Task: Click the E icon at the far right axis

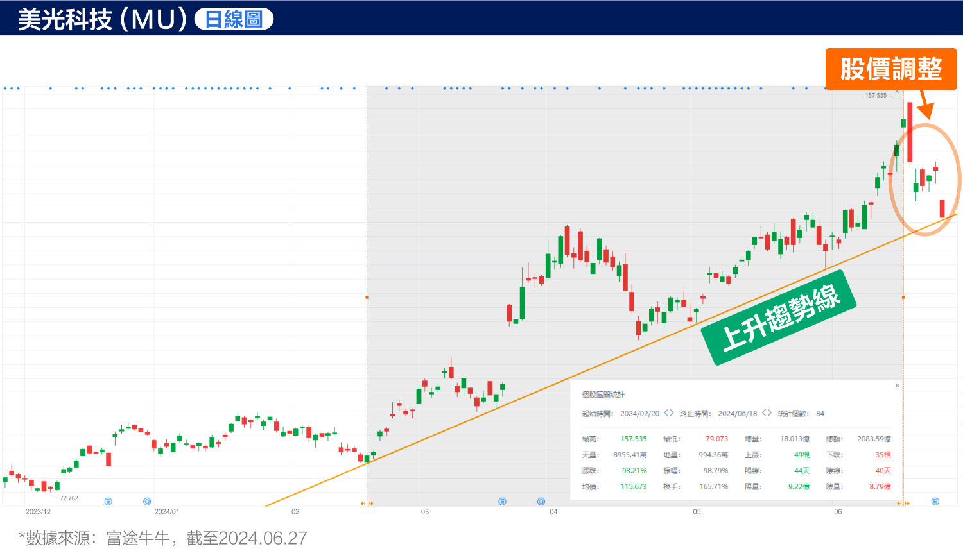Action: coord(934,501)
